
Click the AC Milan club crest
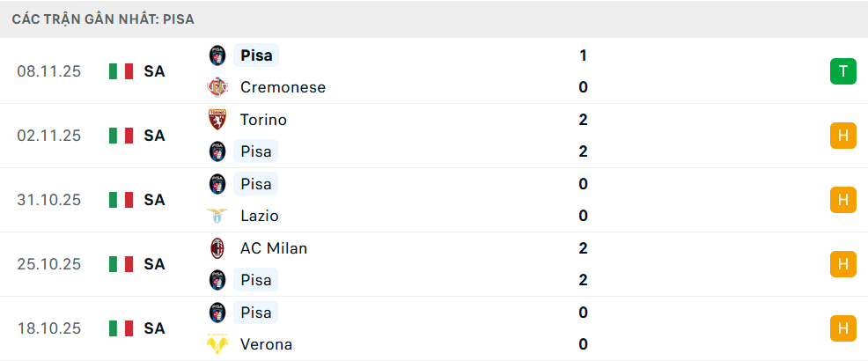click(x=217, y=248)
